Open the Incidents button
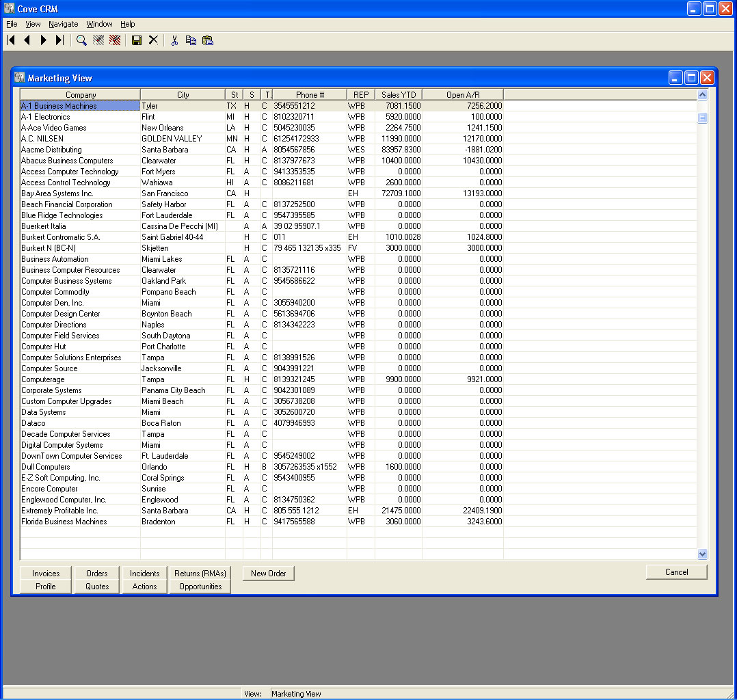This screenshot has height=700, width=737. point(145,573)
